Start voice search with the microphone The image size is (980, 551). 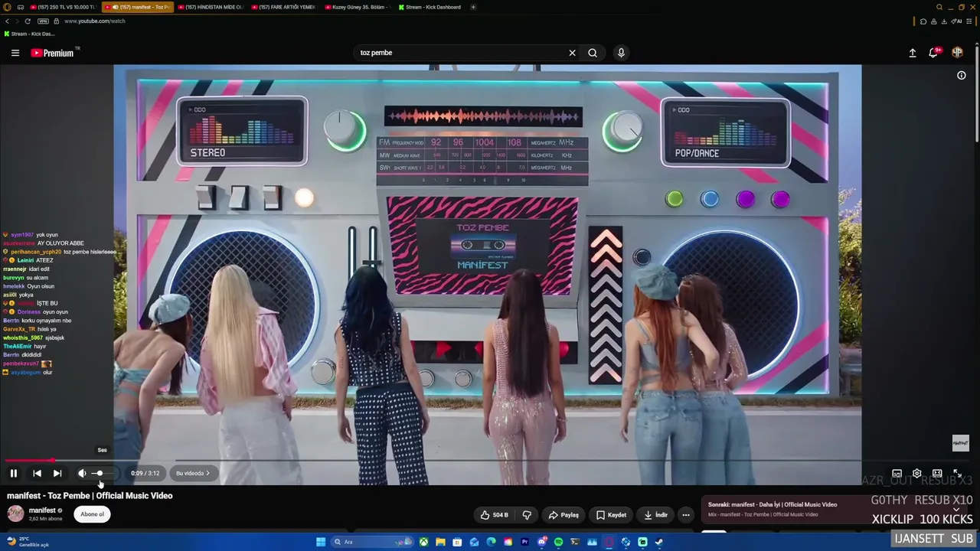point(621,53)
